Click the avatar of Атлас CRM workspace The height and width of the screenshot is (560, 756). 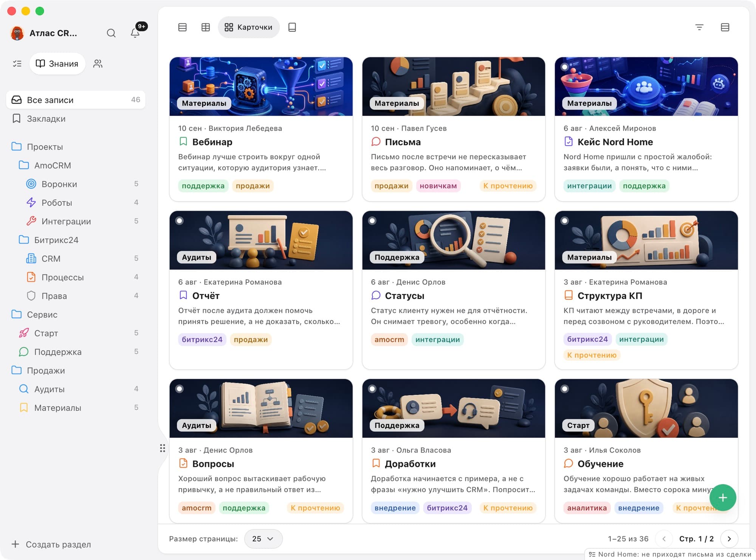(17, 33)
